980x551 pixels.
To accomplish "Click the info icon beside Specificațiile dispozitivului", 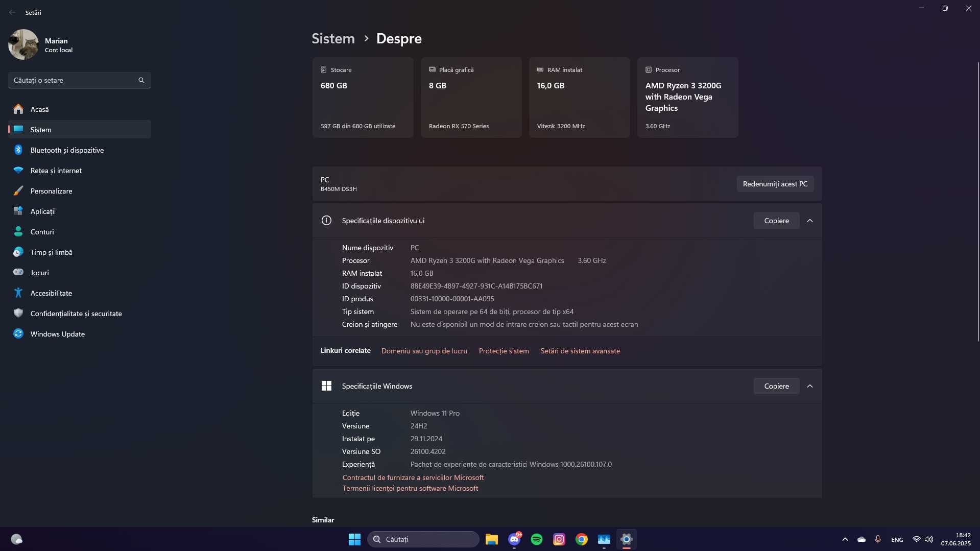I will pyautogui.click(x=326, y=221).
